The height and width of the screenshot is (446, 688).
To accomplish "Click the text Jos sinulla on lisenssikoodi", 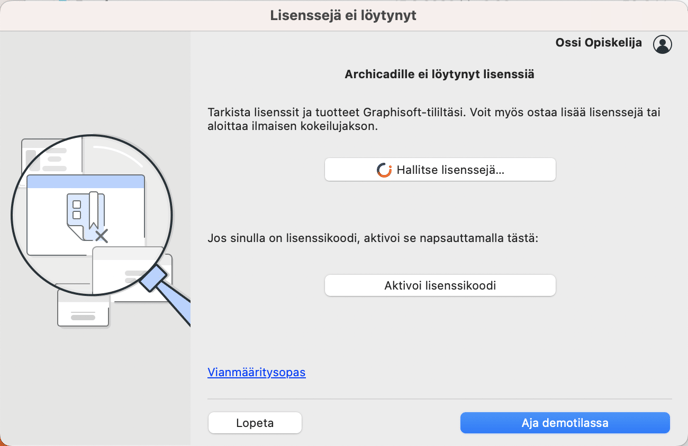I will click(x=283, y=238).
